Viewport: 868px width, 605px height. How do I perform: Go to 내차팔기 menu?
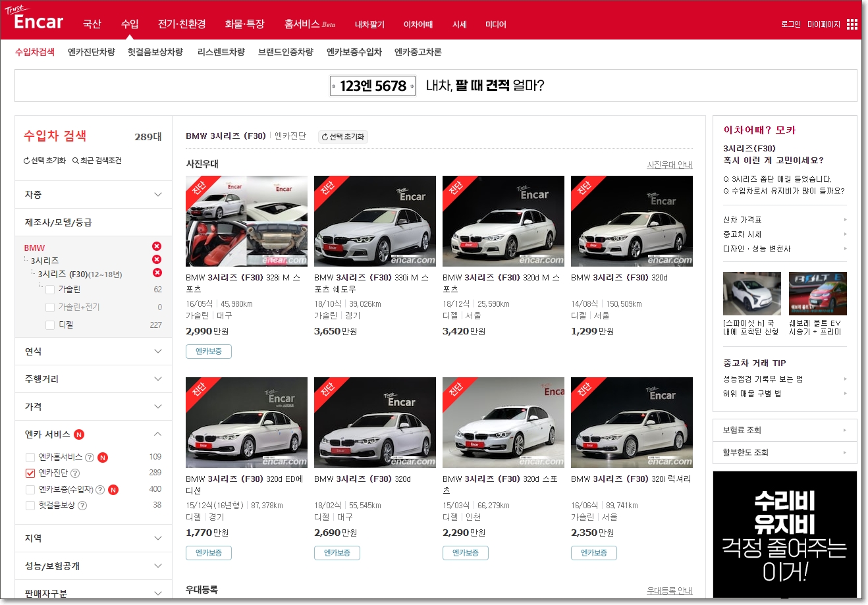pos(369,24)
